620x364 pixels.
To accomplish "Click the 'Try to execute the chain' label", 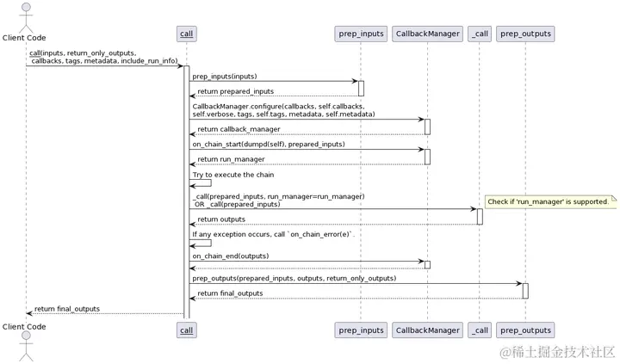I will (x=233, y=175).
